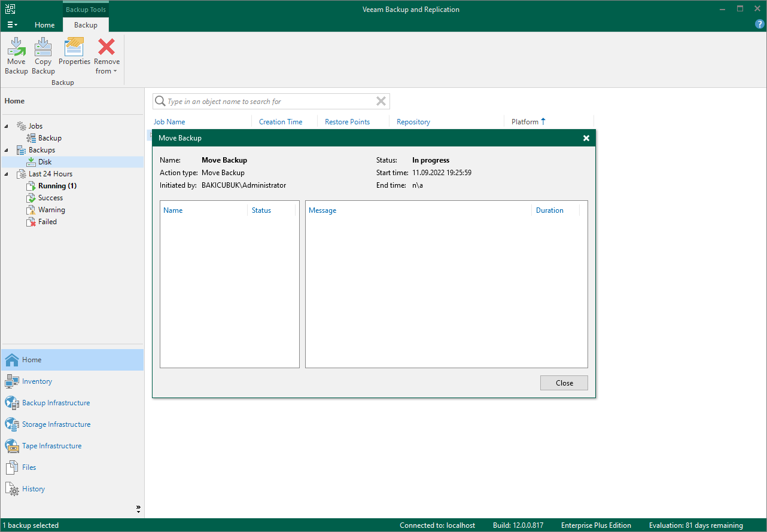767x532 pixels.
Task: Click the start time 11.09.2022 19:25:59
Action: 442,173
